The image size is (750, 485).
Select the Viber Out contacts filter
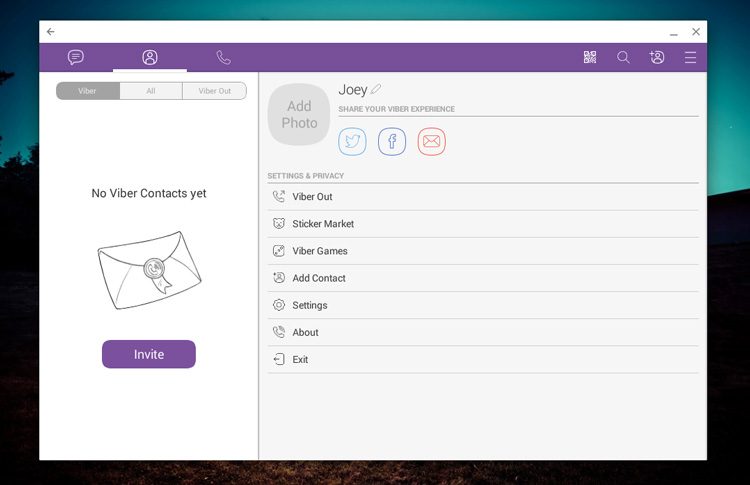coord(214,91)
